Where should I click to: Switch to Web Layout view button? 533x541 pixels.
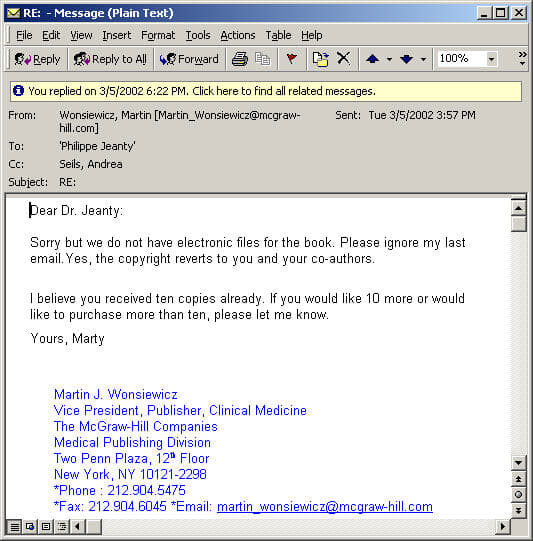click(x=30, y=527)
